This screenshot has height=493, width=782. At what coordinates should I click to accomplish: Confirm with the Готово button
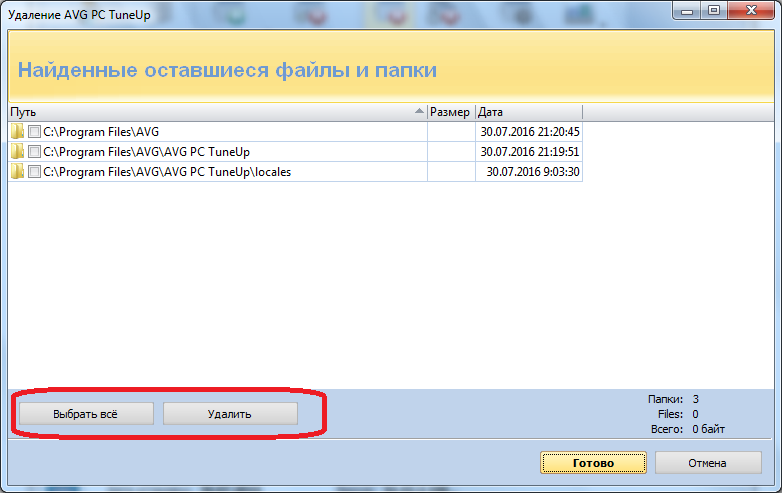(x=593, y=463)
